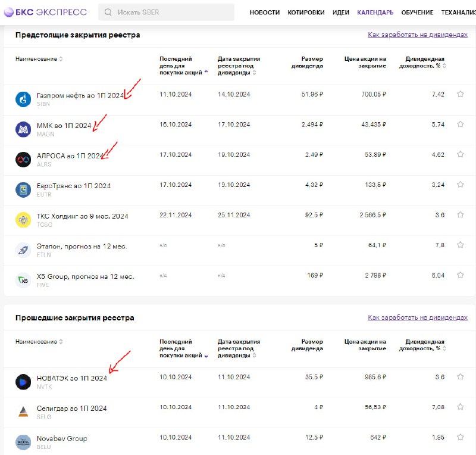Viewport: 476px width, 455px height.
Task: Click the Novabev Group logo icon
Action: [23, 442]
